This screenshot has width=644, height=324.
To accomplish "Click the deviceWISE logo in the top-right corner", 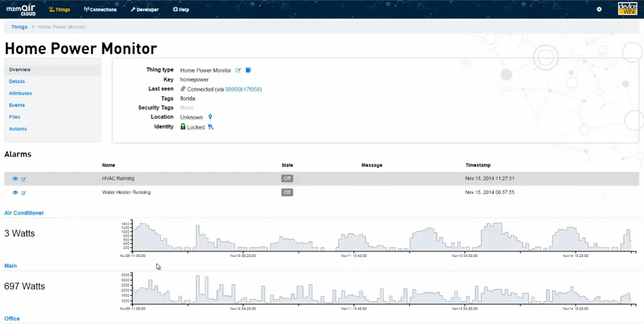I will (627, 9).
